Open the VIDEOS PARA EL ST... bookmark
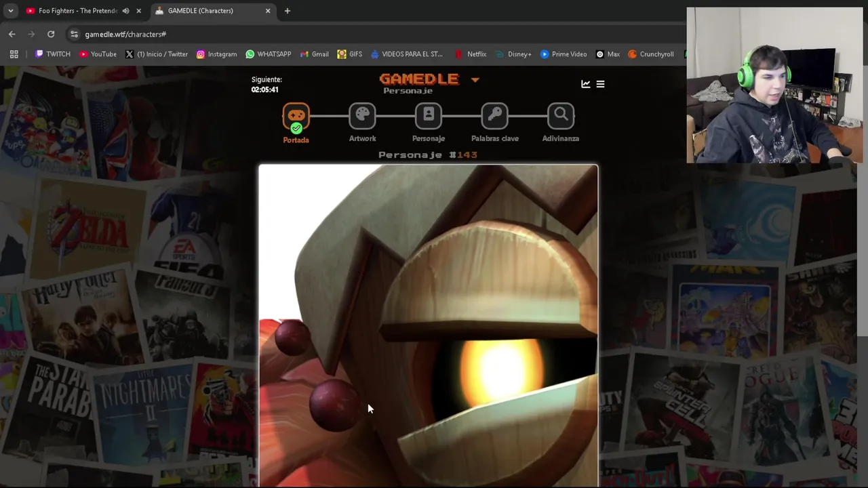The height and width of the screenshot is (488, 868). (406, 54)
